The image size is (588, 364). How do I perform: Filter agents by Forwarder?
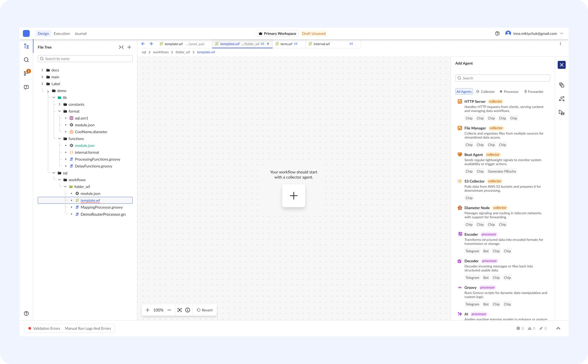[533, 92]
